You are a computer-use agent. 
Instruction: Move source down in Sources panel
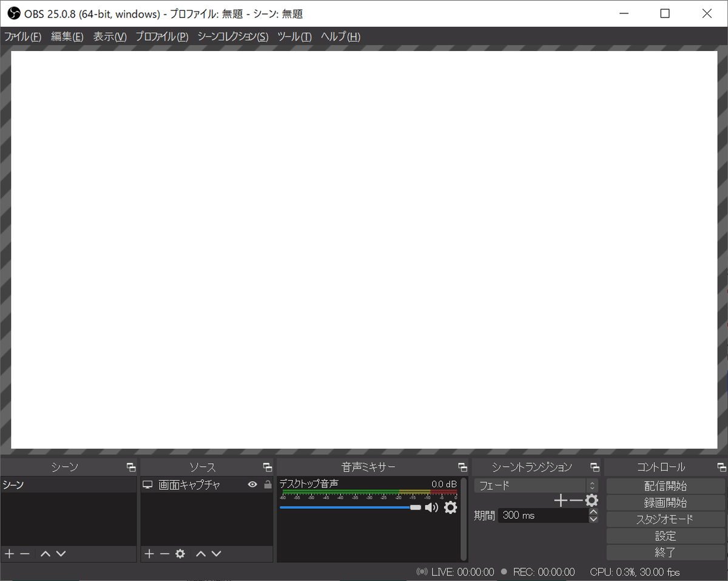(x=216, y=554)
